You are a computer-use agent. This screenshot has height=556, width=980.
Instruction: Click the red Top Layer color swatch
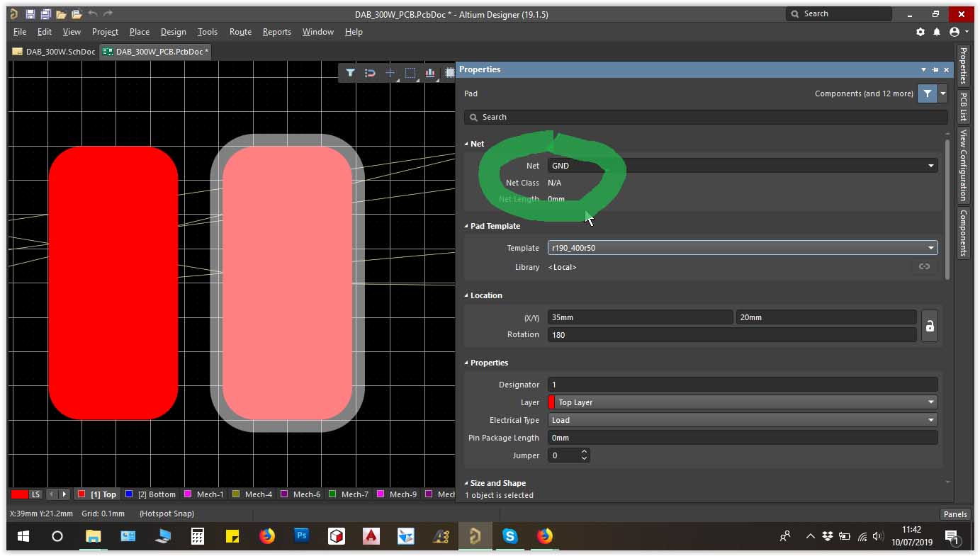(x=552, y=402)
